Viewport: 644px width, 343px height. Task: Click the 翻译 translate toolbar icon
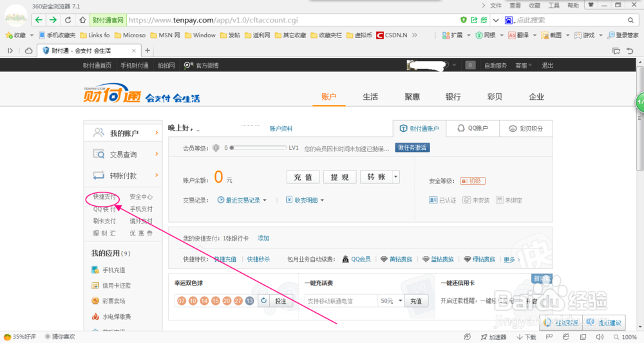(512, 35)
